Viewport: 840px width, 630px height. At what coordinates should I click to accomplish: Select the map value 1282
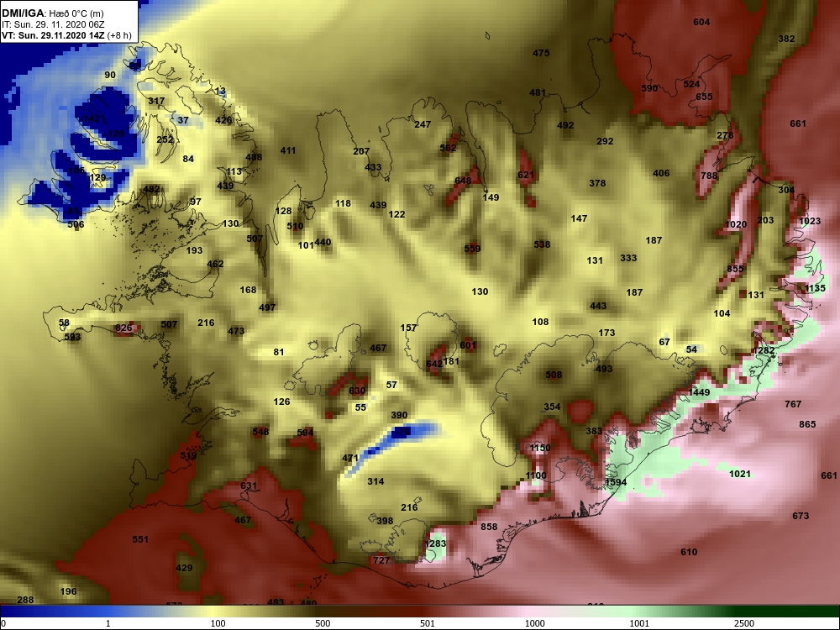(x=764, y=350)
